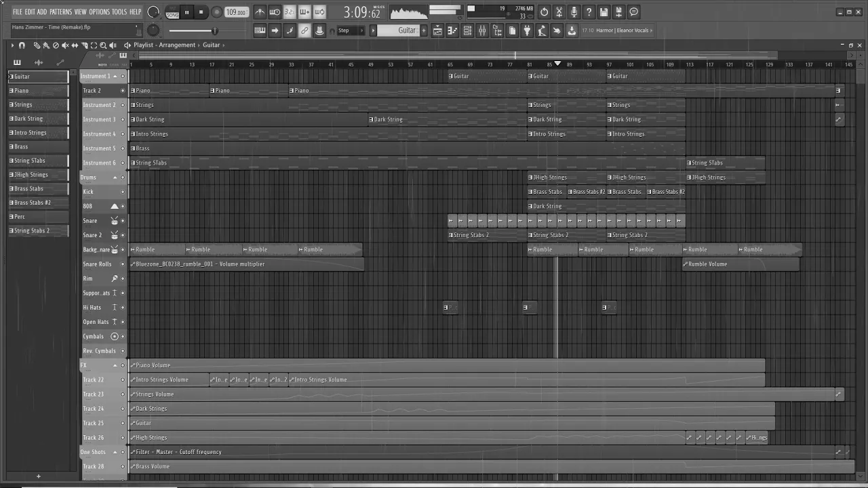Select the playlist delete tool

pyautogui.click(x=56, y=45)
